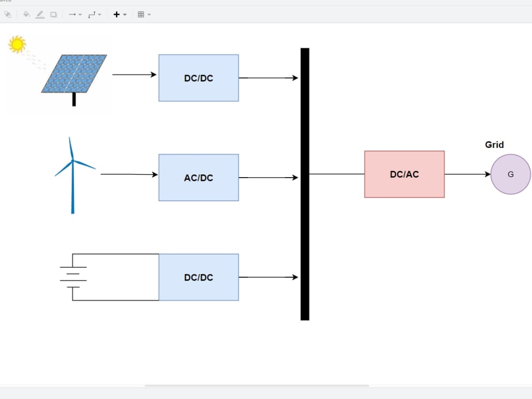
Task: Click the Insert plus icon
Action: point(117,14)
